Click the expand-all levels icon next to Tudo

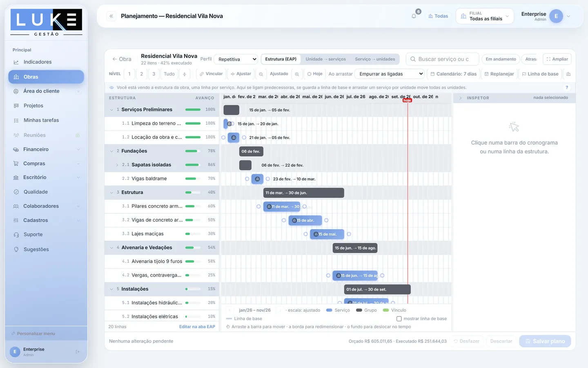click(x=185, y=74)
